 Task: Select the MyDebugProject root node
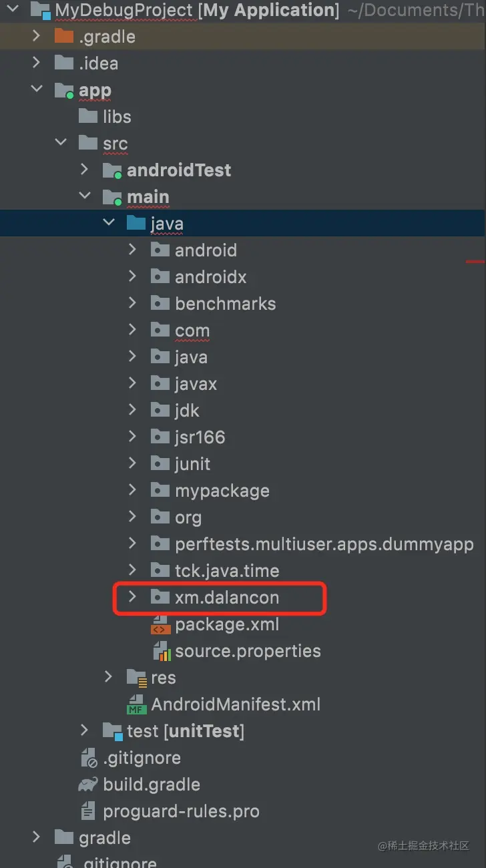tap(197, 10)
